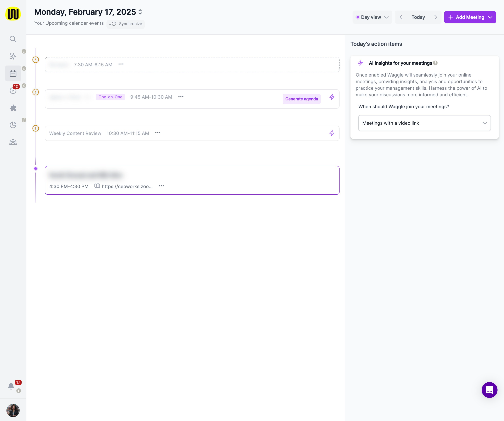Open 'Meetings with a video link' dropdown
Screen dimensions: 504x421
[x=424, y=123]
